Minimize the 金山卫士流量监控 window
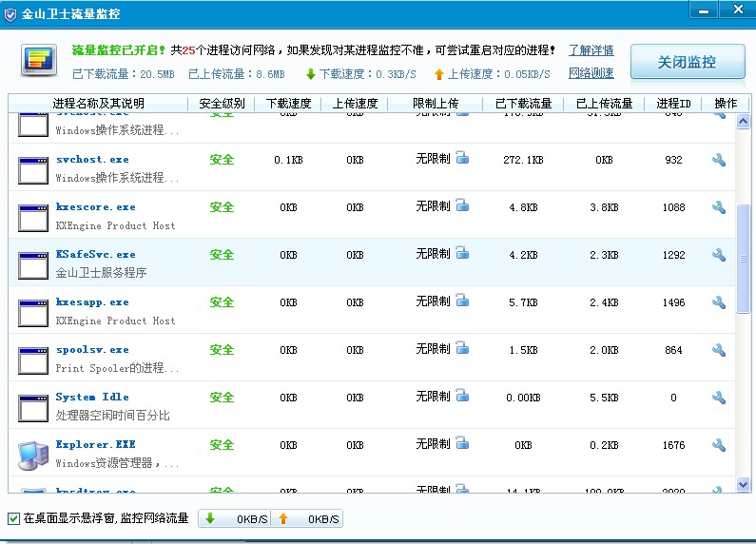Viewport: 756px width, 544px height. (704, 10)
